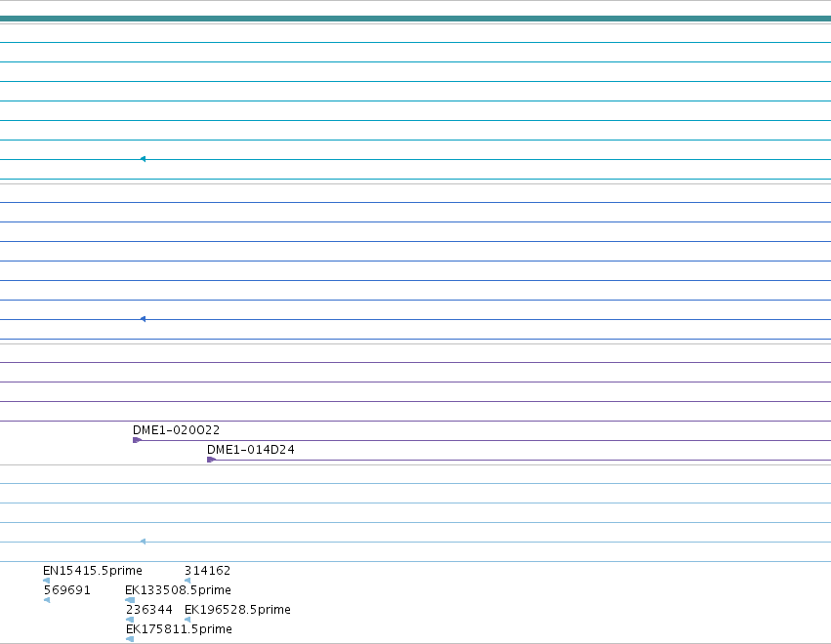Click the cyan arrowhead in the top track
This screenshot has height=644, width=831.
pyautogui.click(x=143, y=159)
